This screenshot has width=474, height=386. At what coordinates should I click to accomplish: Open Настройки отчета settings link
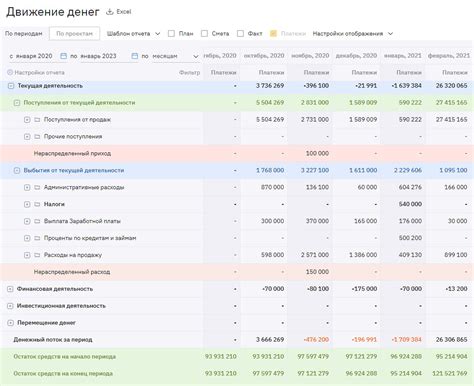coord(39,72)
